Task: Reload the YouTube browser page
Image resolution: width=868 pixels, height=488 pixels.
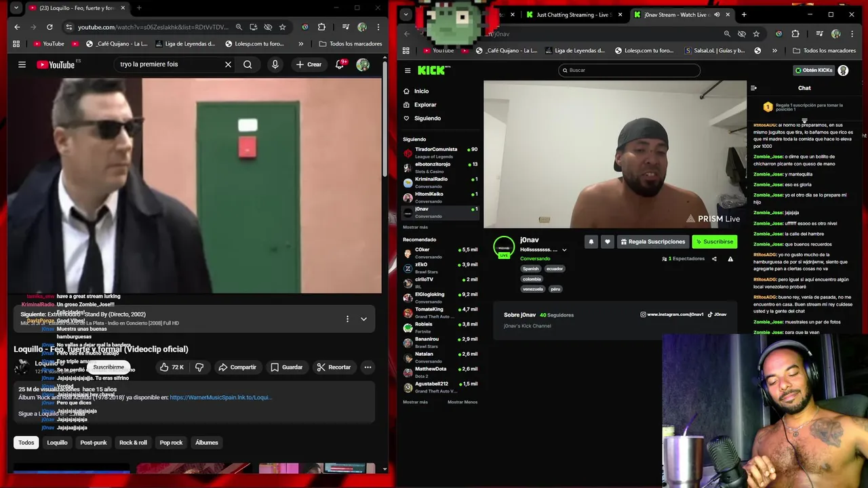Action: pos(50,27)
